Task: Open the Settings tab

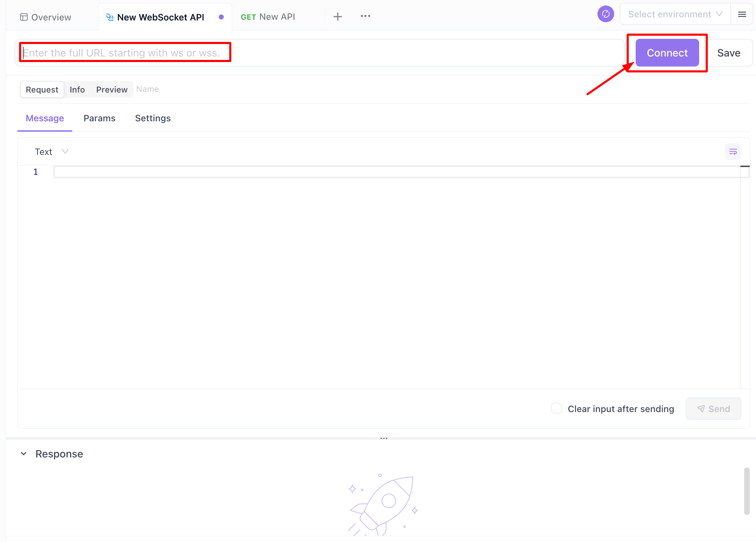Action: point(153,118)
